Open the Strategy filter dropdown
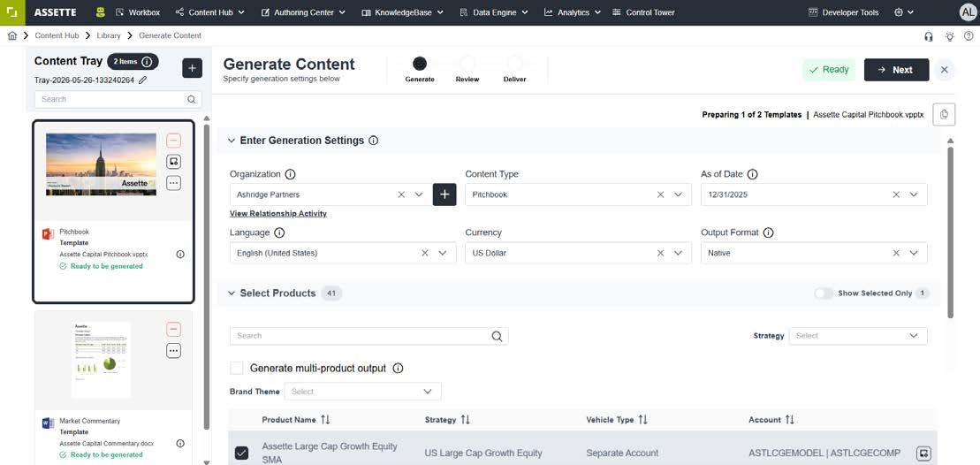980x465 pixels. pyautogui.click(x=858, y=336)
